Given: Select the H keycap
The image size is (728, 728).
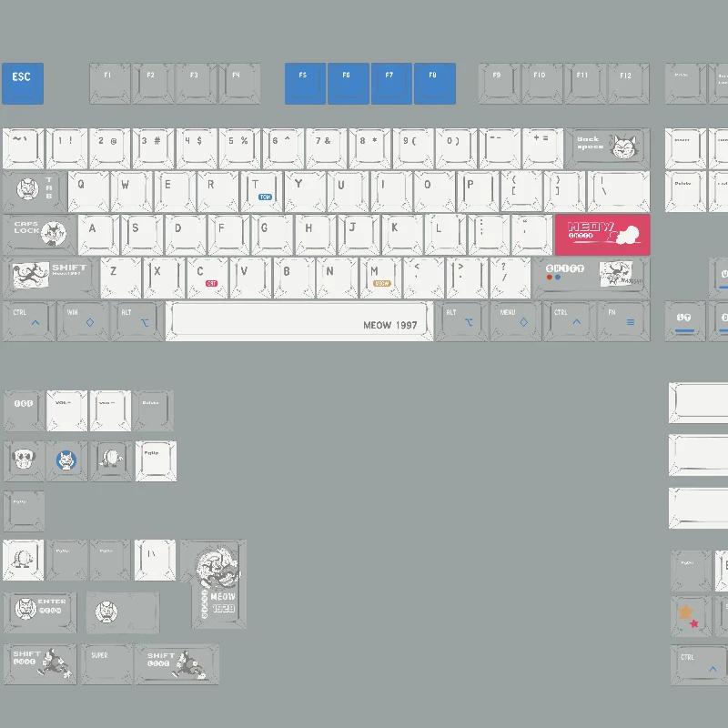Looking at the screenshot, I should pyautogui.click(x=315, y=235).
